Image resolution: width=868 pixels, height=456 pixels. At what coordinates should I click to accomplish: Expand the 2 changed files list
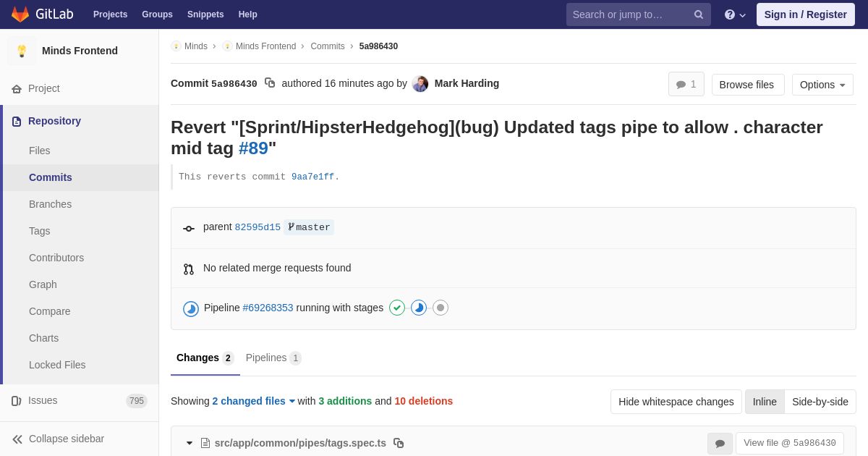click(x=253, y=401)
